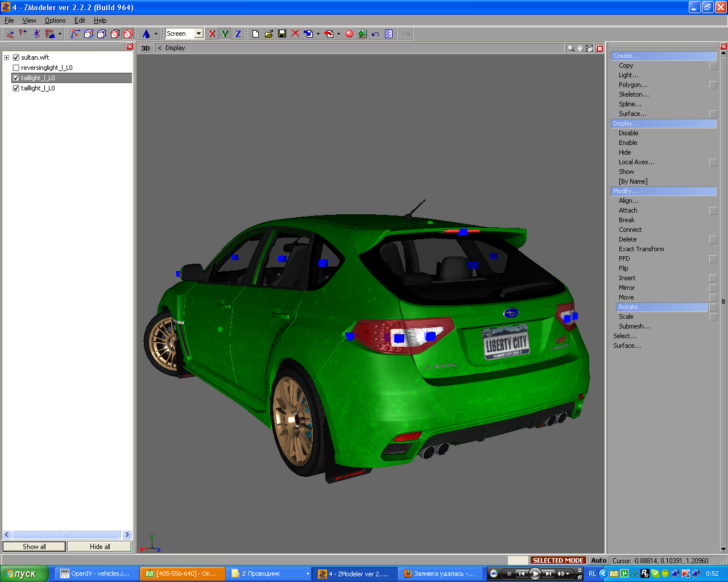Expand the sultan.wft tree node
The image size is (728, 582).
[6, 57]
